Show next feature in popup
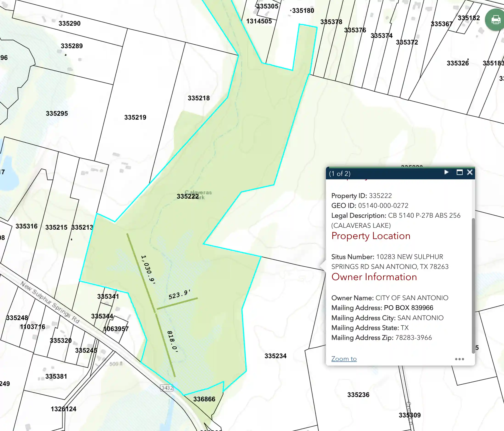The image size is (504, 431). pyautogui.click(x=446, y=172)
